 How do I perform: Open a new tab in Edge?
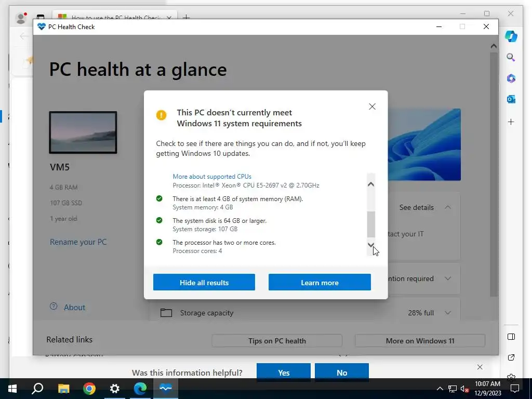pyautogui.click(x=187, y=17)
